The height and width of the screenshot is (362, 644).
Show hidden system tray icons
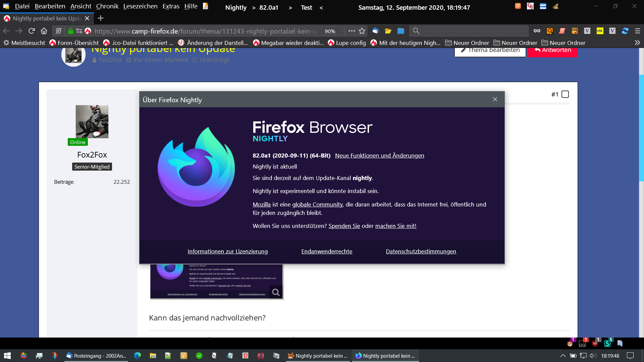click(x=563, y=356)
